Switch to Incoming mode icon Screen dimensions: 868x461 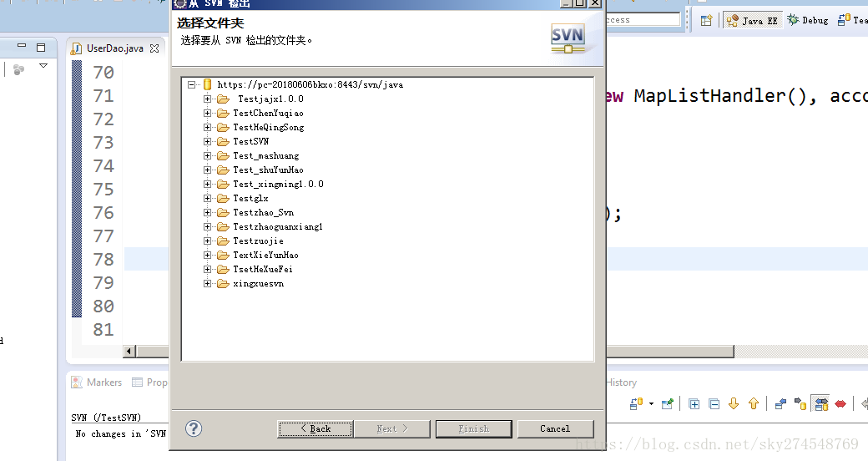[x=780, y=404]
